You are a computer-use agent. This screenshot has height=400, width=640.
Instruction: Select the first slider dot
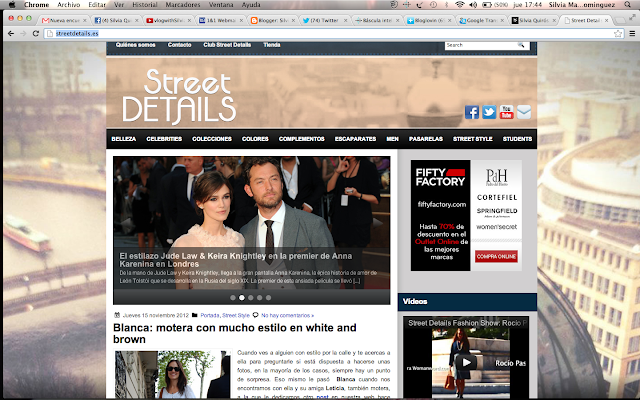pos(233,298)
